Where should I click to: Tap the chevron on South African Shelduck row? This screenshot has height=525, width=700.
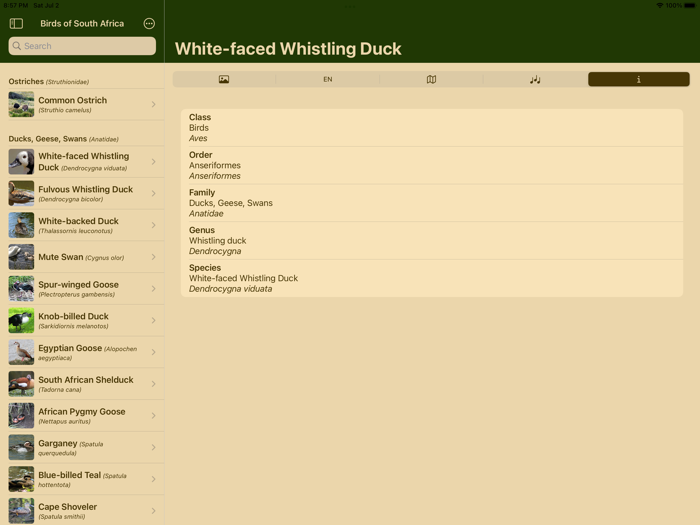pos(154,383)
